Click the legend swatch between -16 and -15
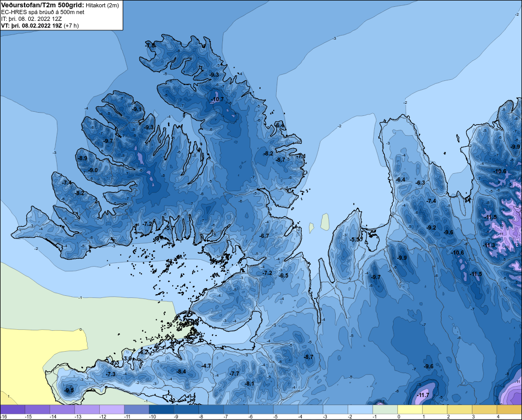The width and height of the screenshot is (522, 420). point(13,410)
